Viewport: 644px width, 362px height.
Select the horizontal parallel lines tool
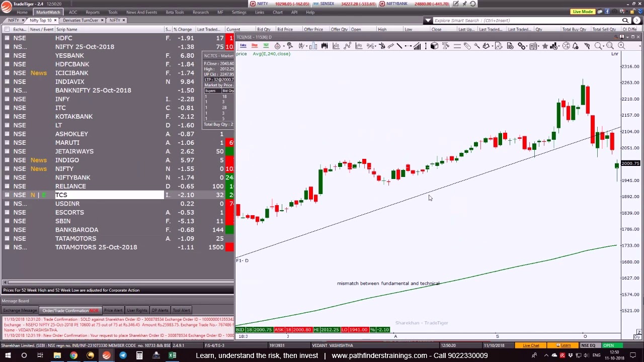pos(457,46)
